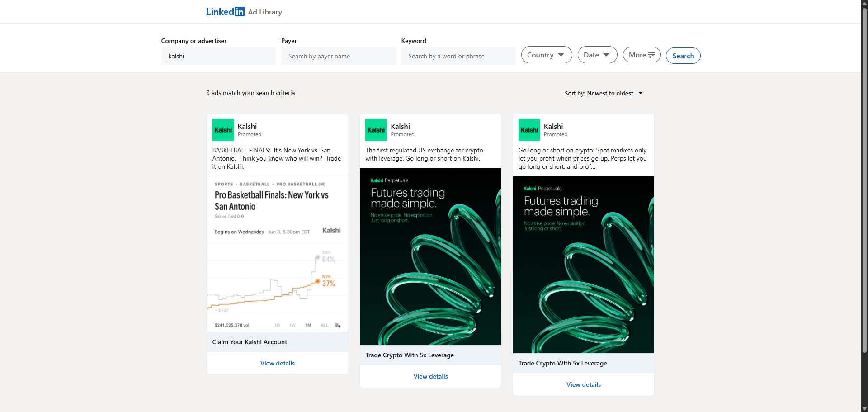Open Kalshi advertiser name on Go long or short ad

[x=553, y=126]
